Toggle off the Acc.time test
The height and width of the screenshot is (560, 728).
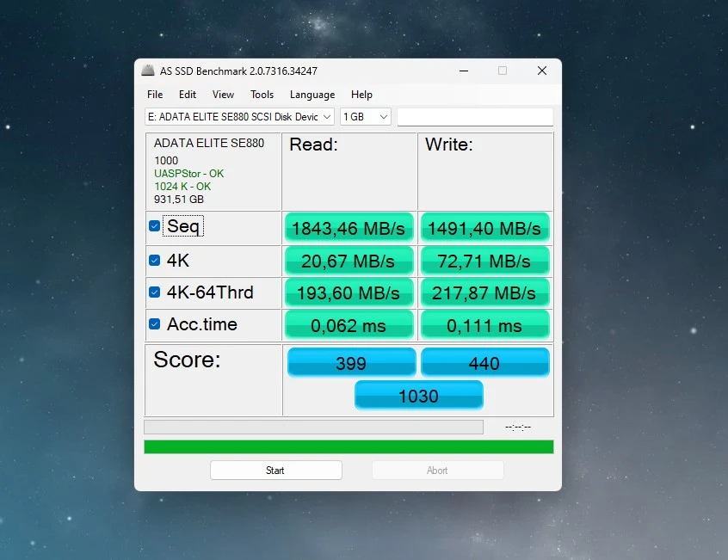pos(154,324)
